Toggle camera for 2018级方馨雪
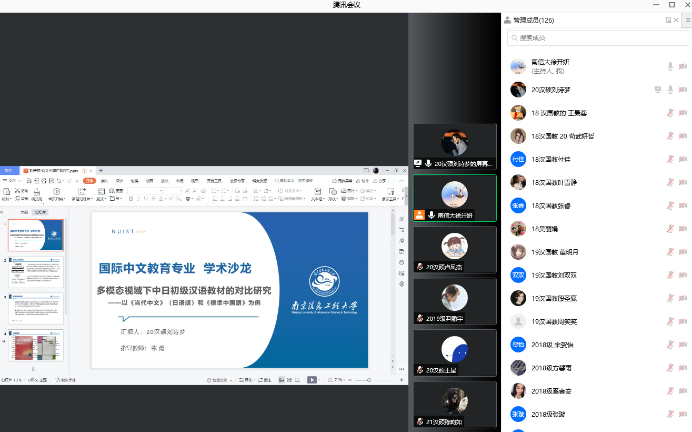Viewport: 692px width, 432px height. 684,367
